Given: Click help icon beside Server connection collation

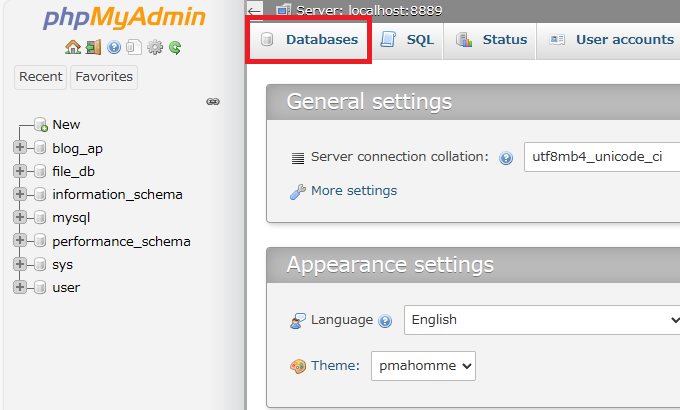Looking at the screenshot, I should click(x=506, y=158).
